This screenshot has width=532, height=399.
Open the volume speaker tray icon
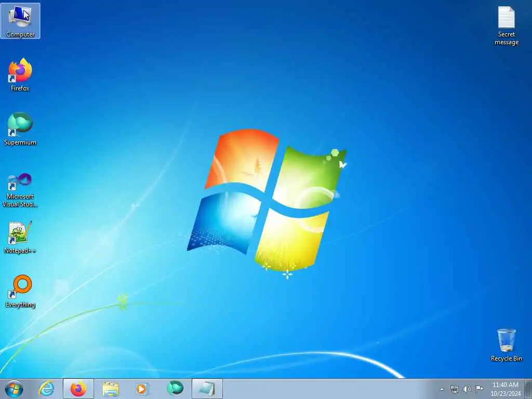(x=467, y=389)
